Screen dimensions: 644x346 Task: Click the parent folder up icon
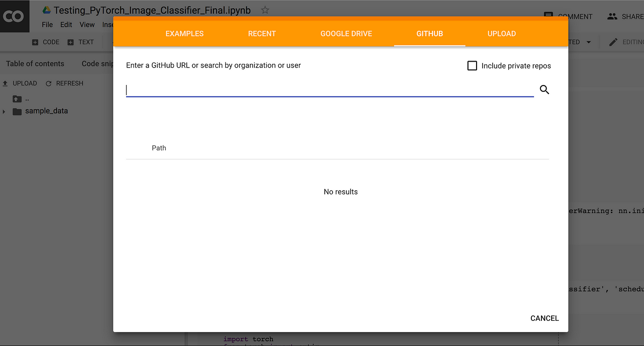point(17,99)
